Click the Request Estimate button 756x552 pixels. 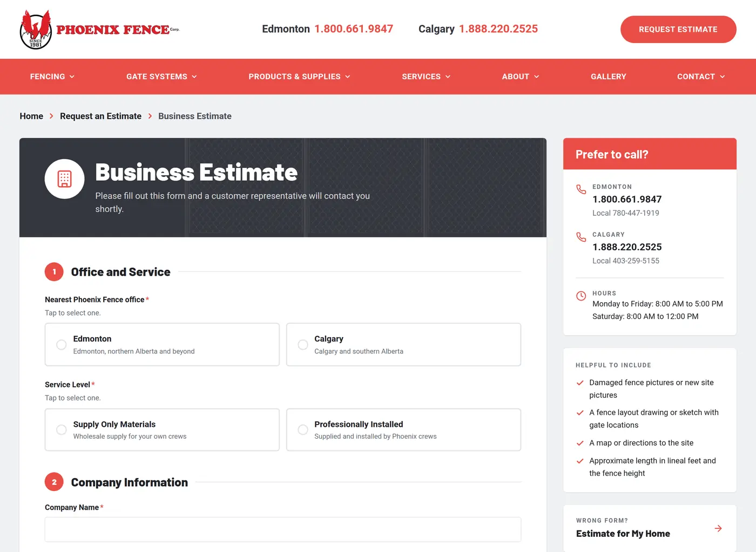[x=678, y=29]
